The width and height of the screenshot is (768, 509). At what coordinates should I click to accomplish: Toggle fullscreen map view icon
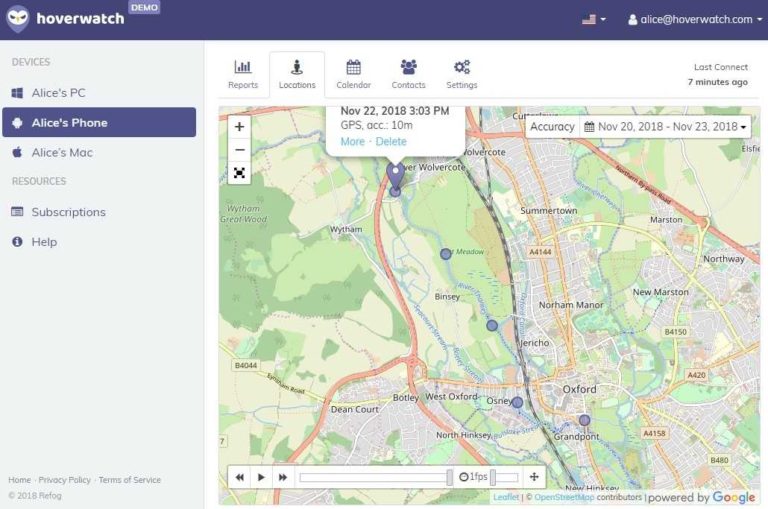click(240, 173)
